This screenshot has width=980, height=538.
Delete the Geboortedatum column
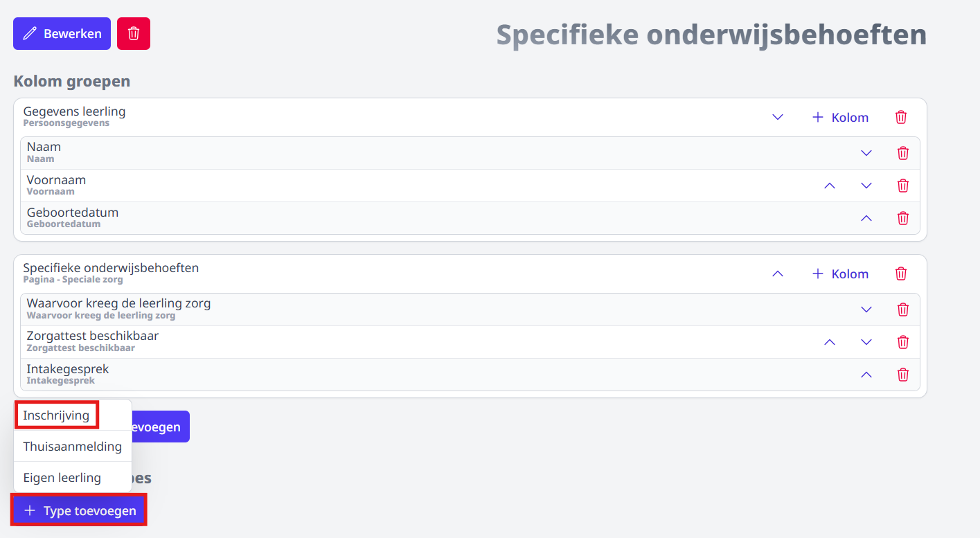tap(903, 218)
